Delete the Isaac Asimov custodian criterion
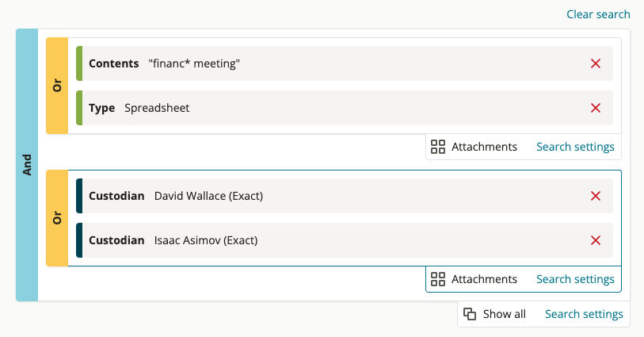644x337 pixels. pyautogui.click(x=596, y=240)
